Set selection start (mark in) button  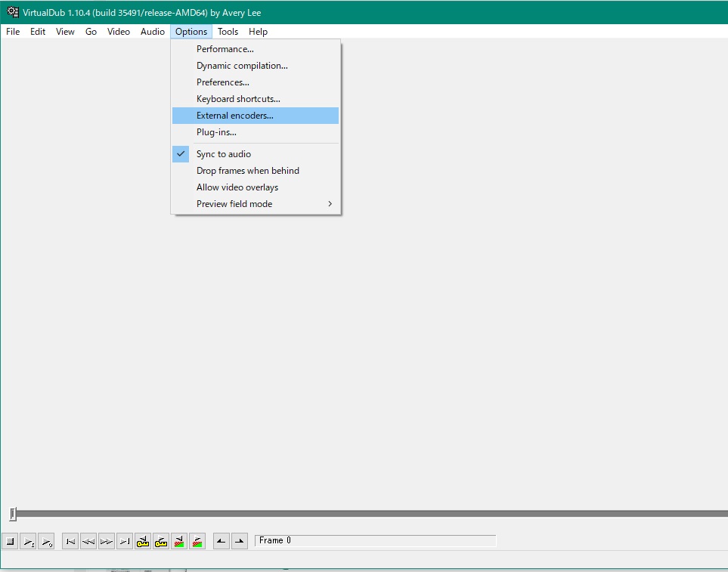(x=221, y=541)
